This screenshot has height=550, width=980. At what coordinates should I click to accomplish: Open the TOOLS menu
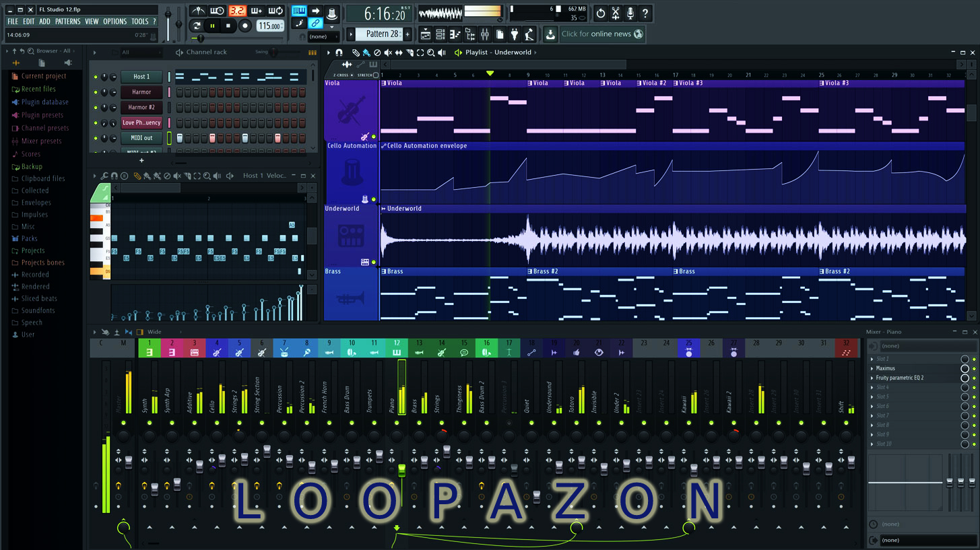pyautogui.click(x=139, y=22)
